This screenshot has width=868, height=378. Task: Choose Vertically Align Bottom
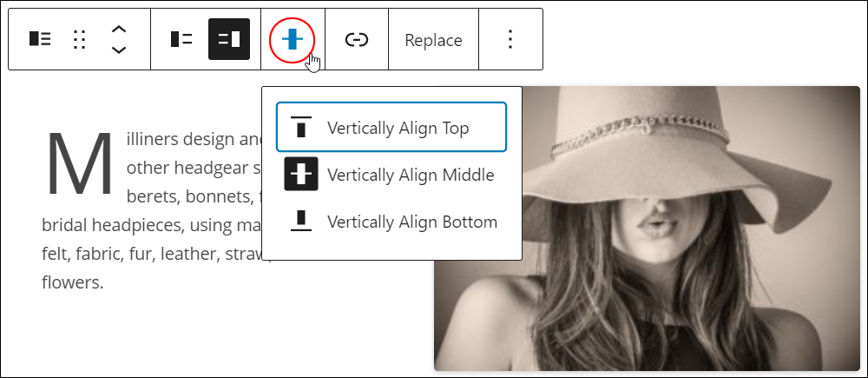[x=391, y=221]
